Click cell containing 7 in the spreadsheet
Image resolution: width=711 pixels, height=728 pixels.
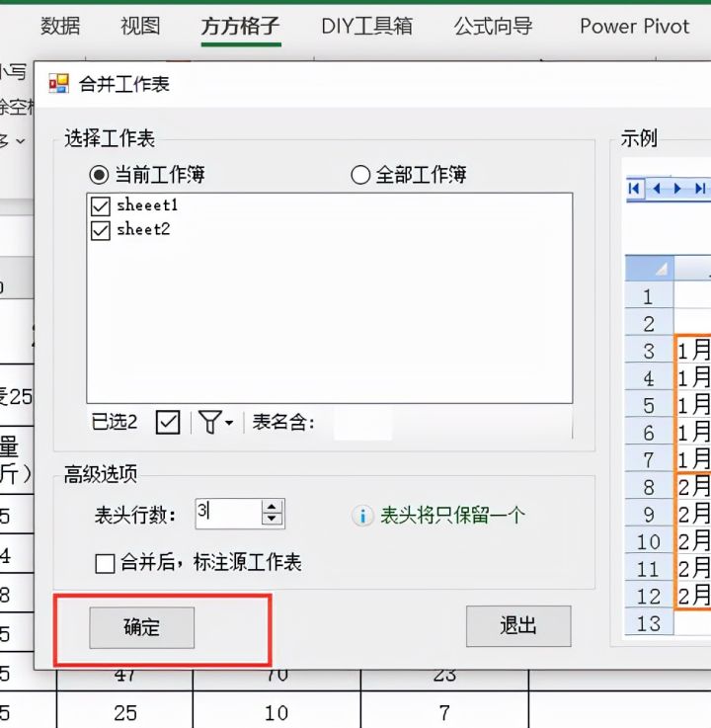(444, 712)
